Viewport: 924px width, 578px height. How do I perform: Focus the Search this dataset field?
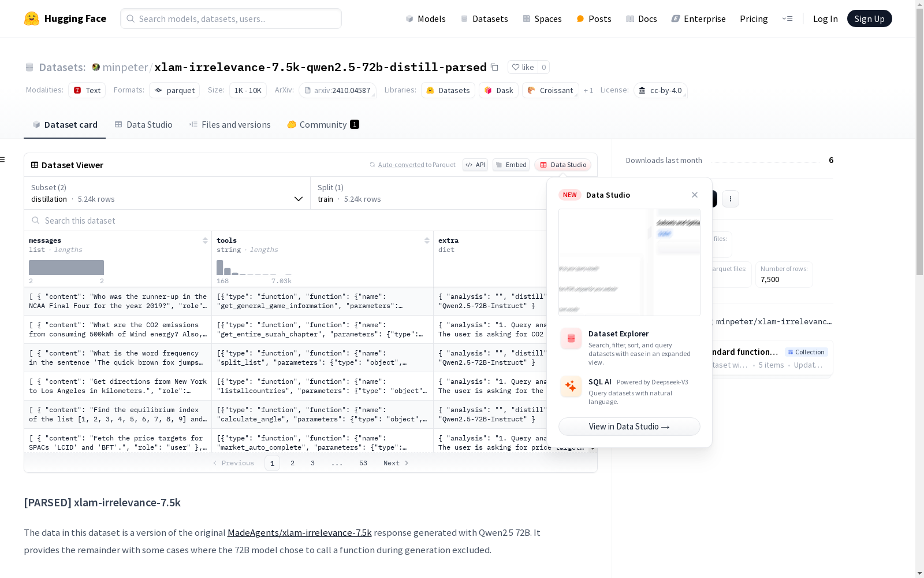pos(285,220)
